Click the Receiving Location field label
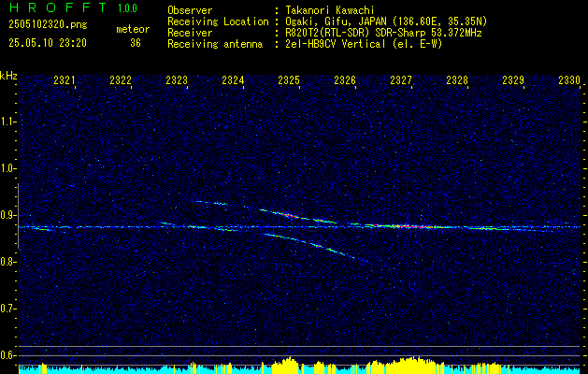The width and height of the screenshot is (588, 374). (218, 22)
